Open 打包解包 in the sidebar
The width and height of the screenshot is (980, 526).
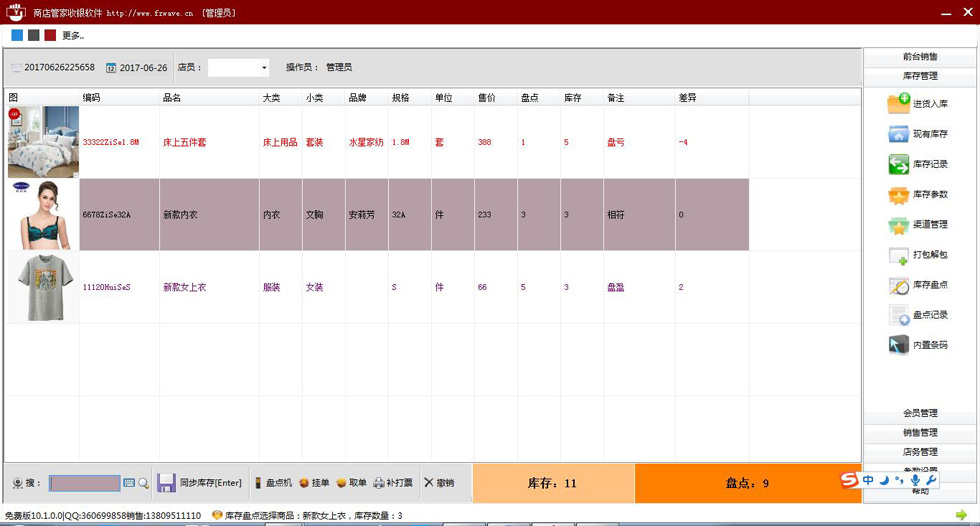917,254
